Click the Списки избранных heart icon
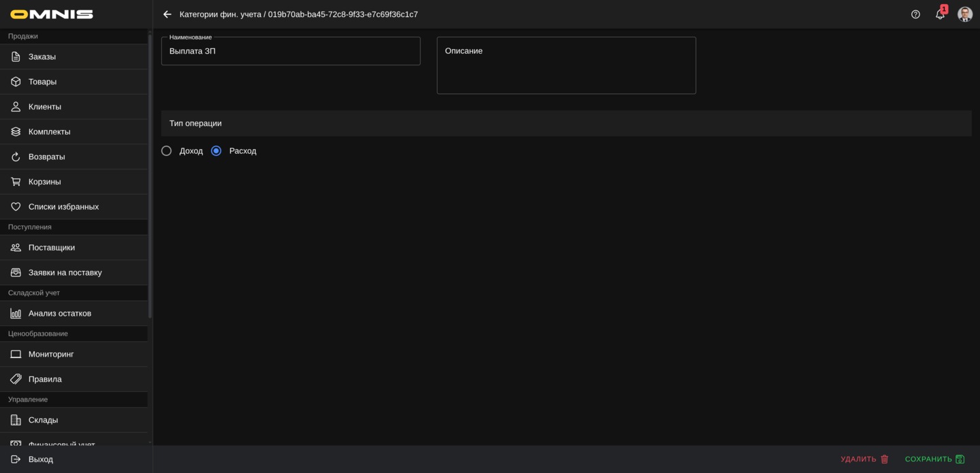Image resolution: width=980 pixels, height=473 pixels. (x=16, y=207)
